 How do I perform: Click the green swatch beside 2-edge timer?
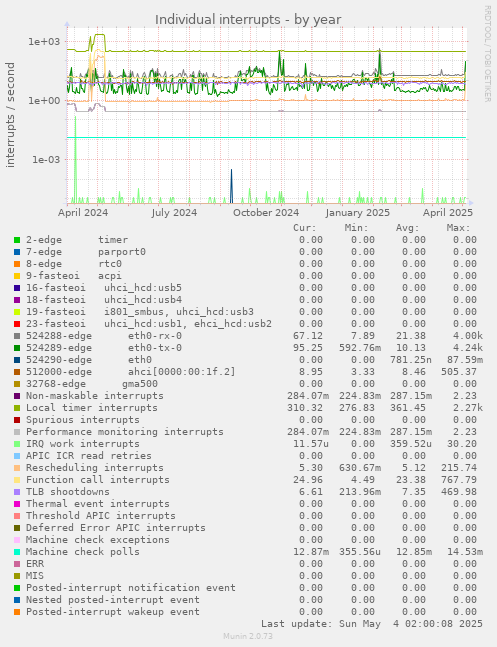pyautogui.click(x=17, y=240)
